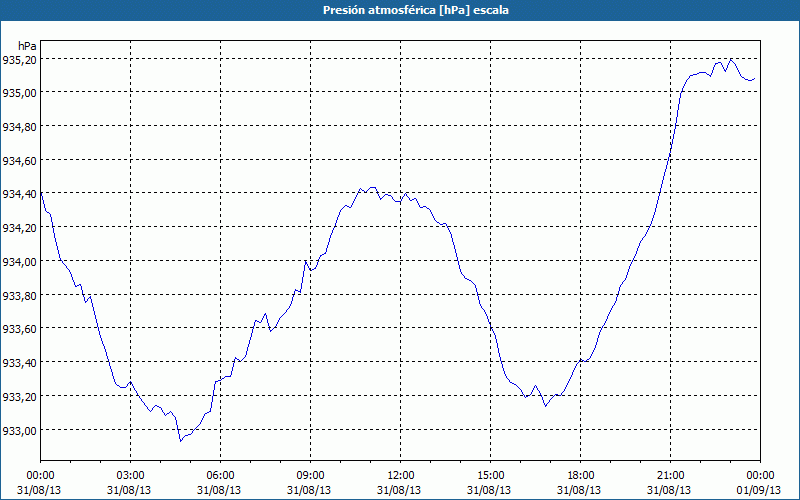Click the 933,80 y-axis label
800x500 pixels.
[19, 296]
